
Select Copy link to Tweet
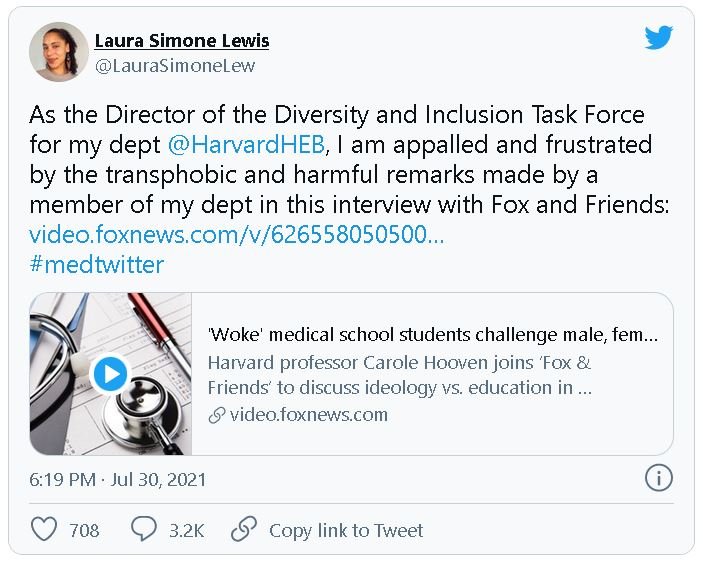click(x=346, y=530)
